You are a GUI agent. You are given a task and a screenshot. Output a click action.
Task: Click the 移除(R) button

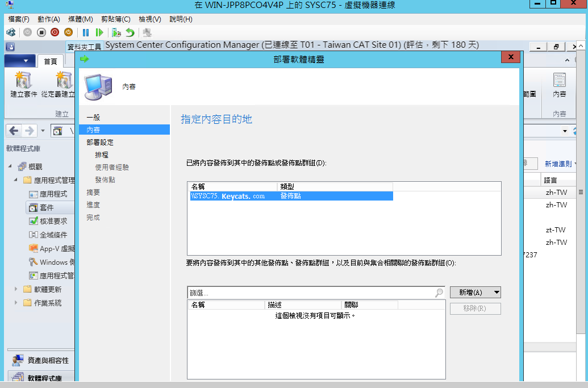[475, 308]
